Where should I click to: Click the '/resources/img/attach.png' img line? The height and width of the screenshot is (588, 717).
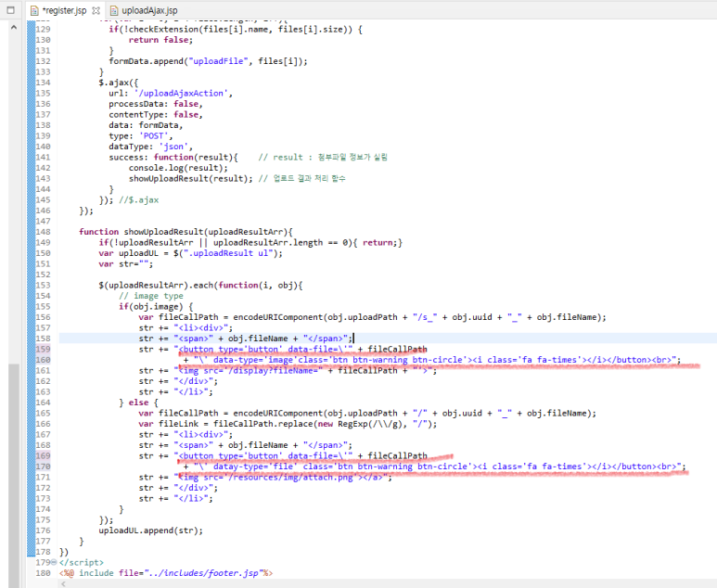click(x=265, y=478)
